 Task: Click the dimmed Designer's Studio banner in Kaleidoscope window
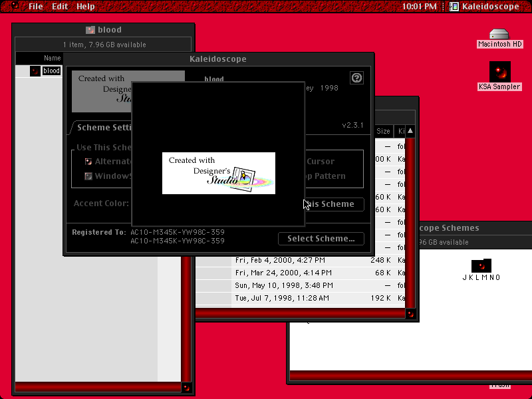[102, 91]
